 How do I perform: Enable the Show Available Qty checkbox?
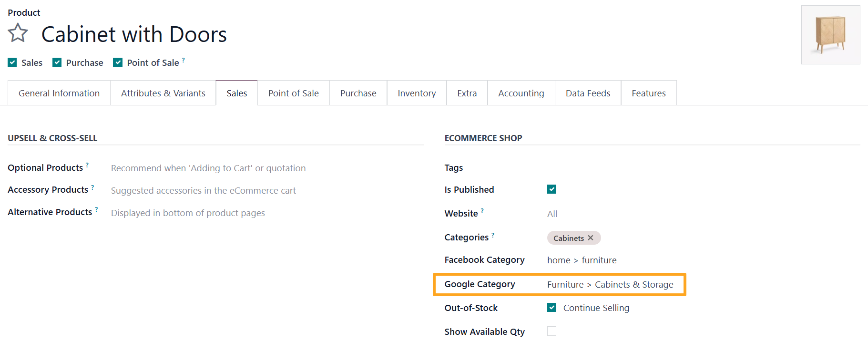(x=552, y=331)
